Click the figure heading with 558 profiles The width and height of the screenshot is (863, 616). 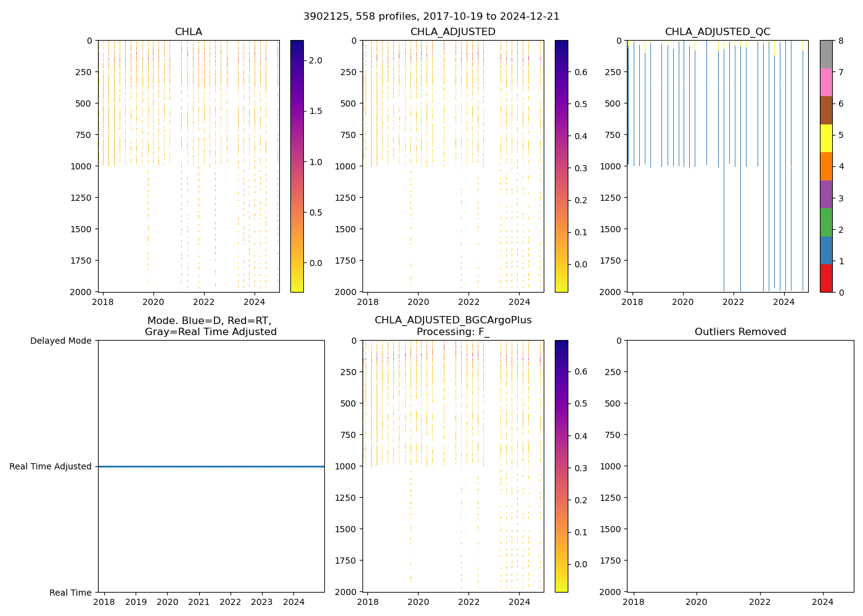(x=431, y=17)
